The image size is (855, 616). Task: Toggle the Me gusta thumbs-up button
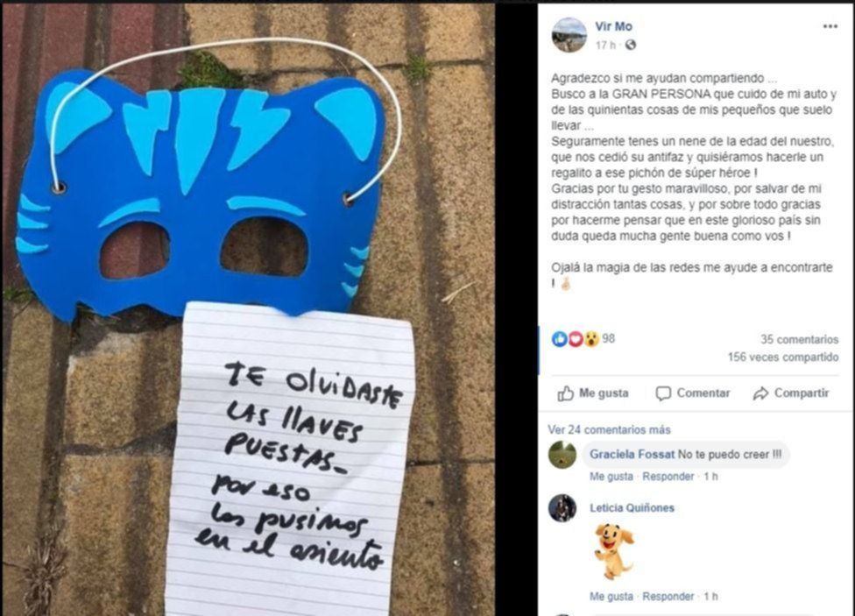593,393
